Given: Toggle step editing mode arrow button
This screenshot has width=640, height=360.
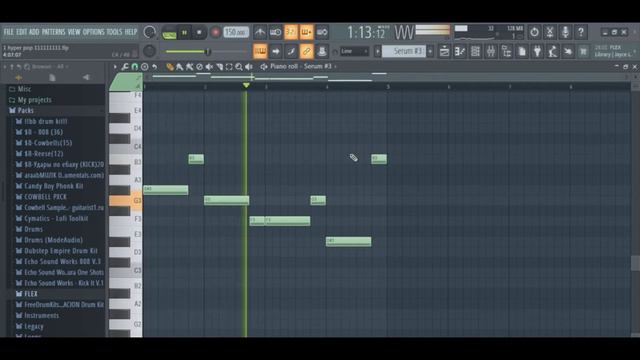Looking at the screenshot, I should pyautogui.click(x=276, y=51).
